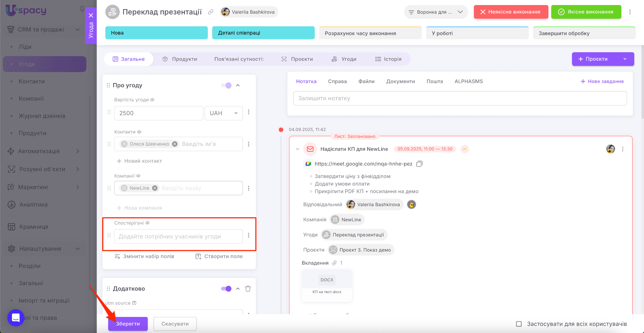Viewport: 644px width, 333px height.
Task: Select the У роботі pipeline stage
Action: (x=477, y=33)
